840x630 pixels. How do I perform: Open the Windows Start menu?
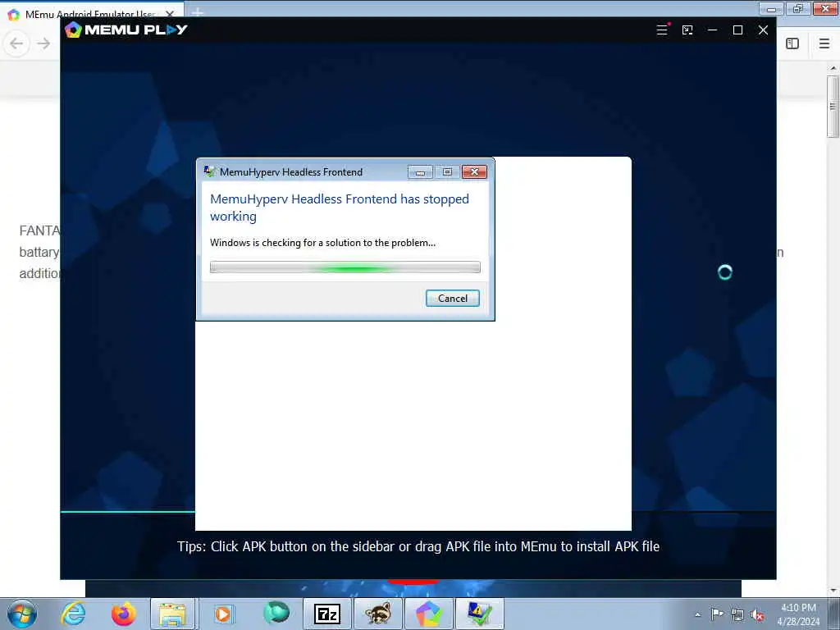pyautogui.click(x=22, y=614)
